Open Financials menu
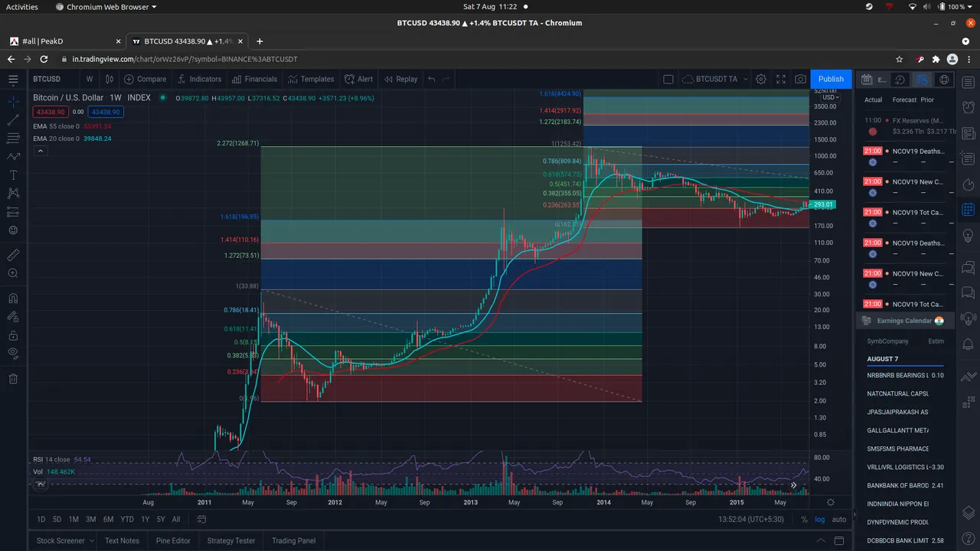 pyautogui.click(x=254, y=79)
